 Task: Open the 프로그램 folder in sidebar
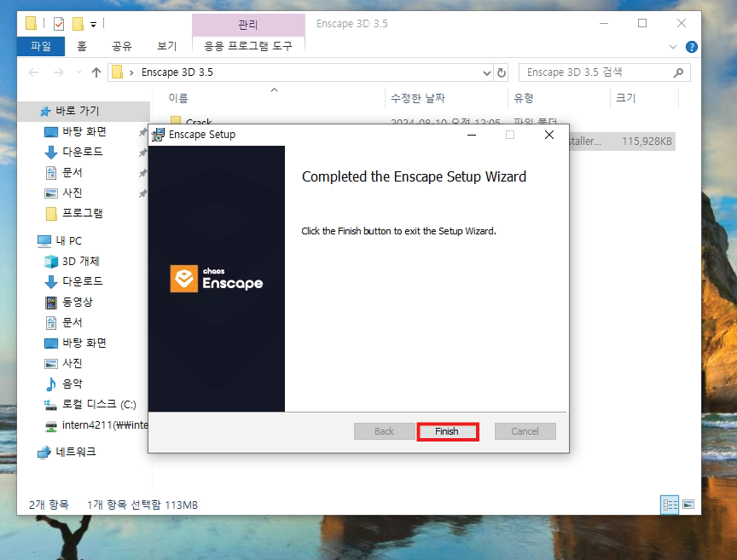click(82, 213)
